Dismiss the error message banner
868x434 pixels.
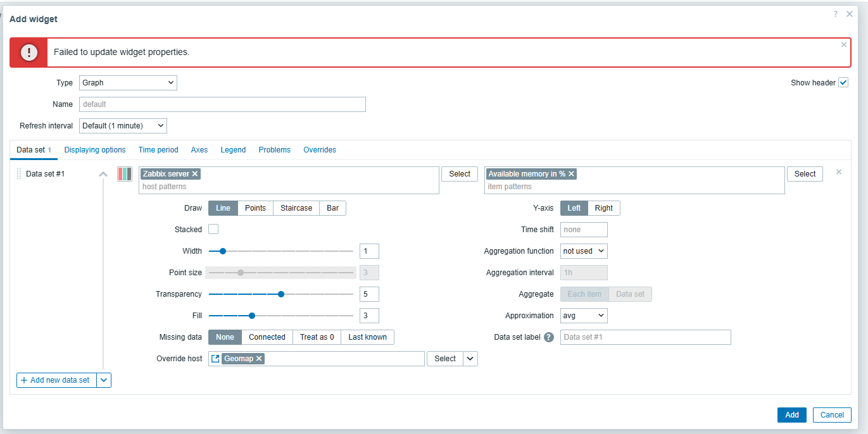point(843,45)
